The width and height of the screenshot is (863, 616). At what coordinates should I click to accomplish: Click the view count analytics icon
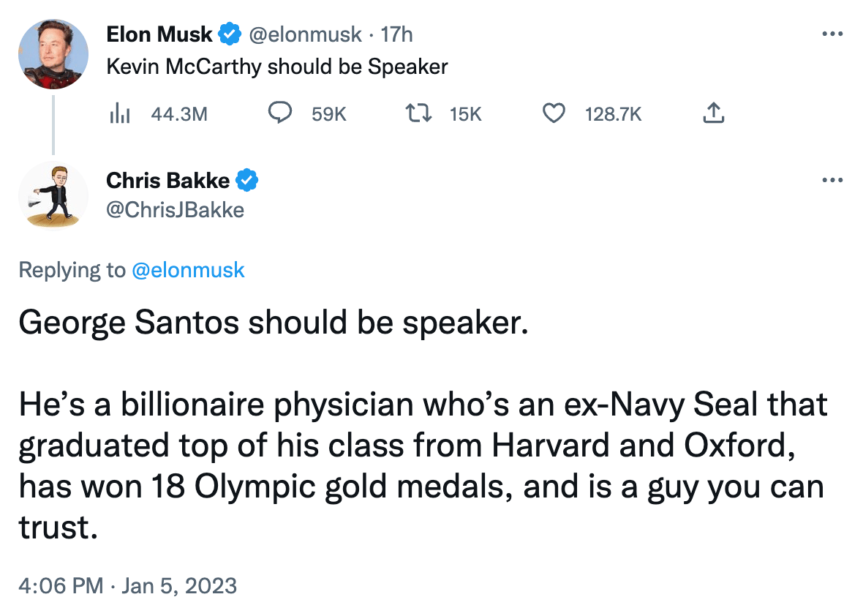point(118,113)
